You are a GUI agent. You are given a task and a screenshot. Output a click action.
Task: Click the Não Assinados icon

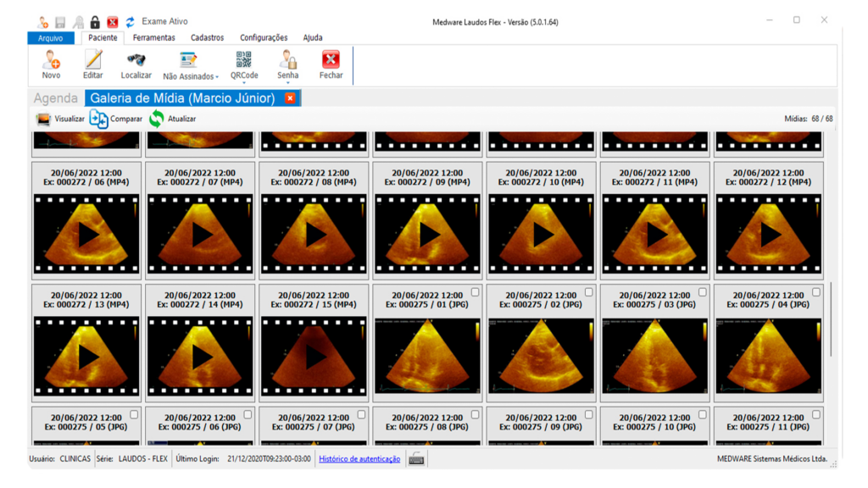(188, 60)
